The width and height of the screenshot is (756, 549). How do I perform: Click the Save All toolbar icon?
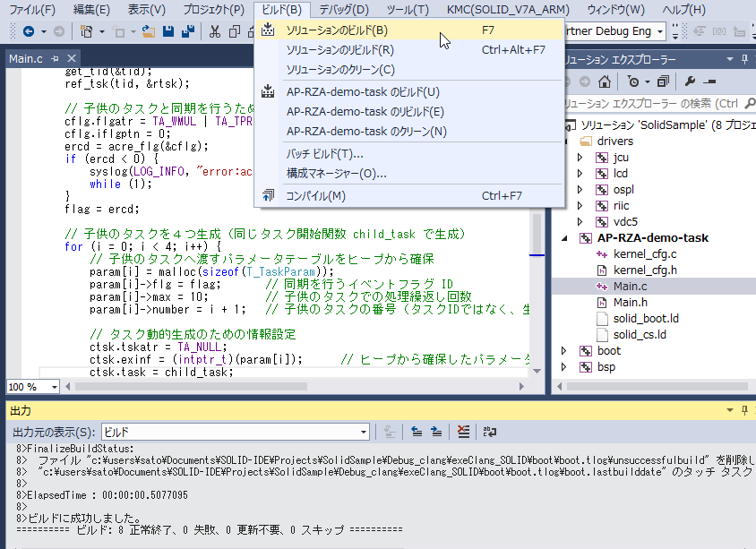click(x=188, y=31)
